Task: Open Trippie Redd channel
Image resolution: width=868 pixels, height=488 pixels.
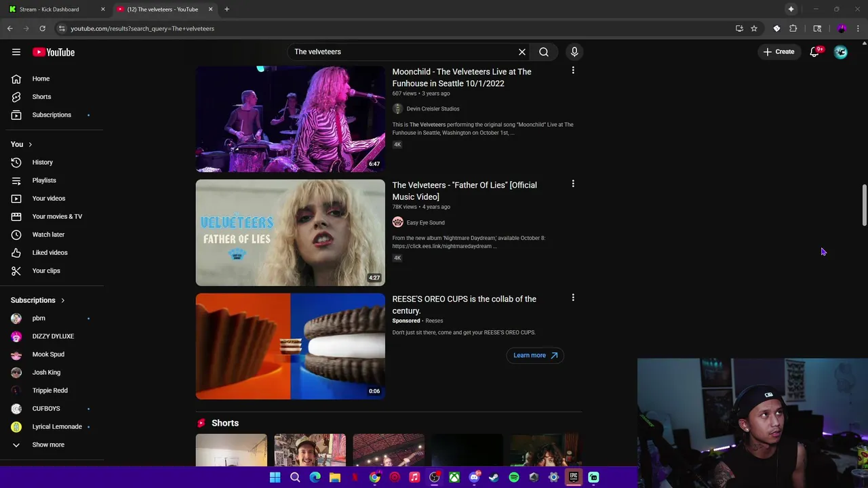Action: tap(52, 390)
